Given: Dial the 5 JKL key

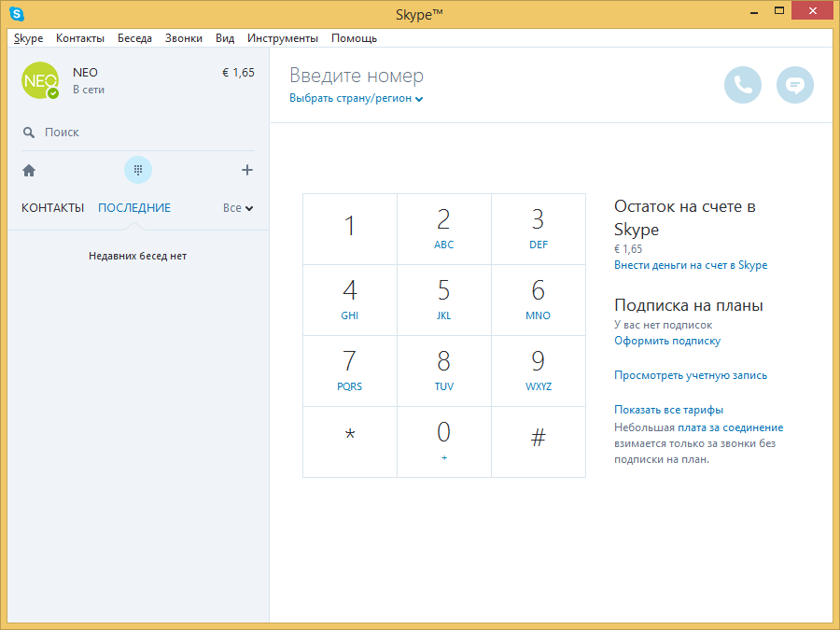Looking at the screenshot, I should (x=444, y=300).
